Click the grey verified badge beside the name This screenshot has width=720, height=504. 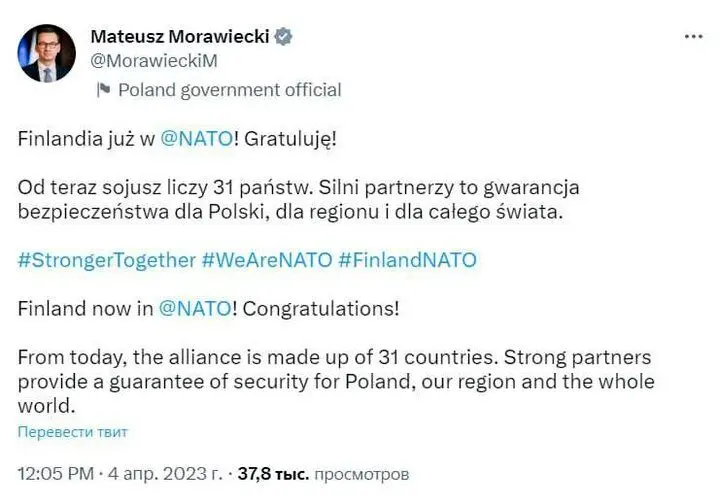pyautogui.click(x=285, y=37)
